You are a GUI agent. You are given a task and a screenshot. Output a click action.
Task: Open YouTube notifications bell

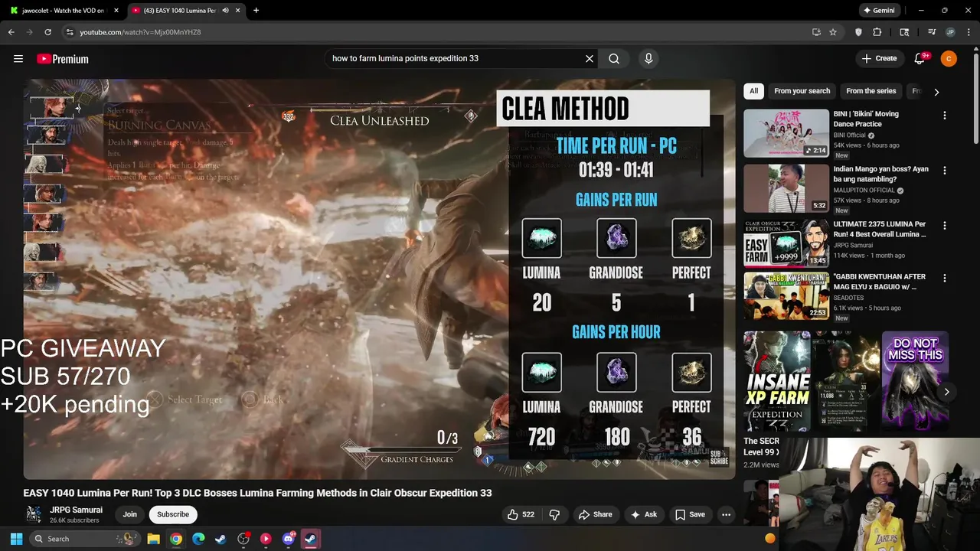point(920,59)
